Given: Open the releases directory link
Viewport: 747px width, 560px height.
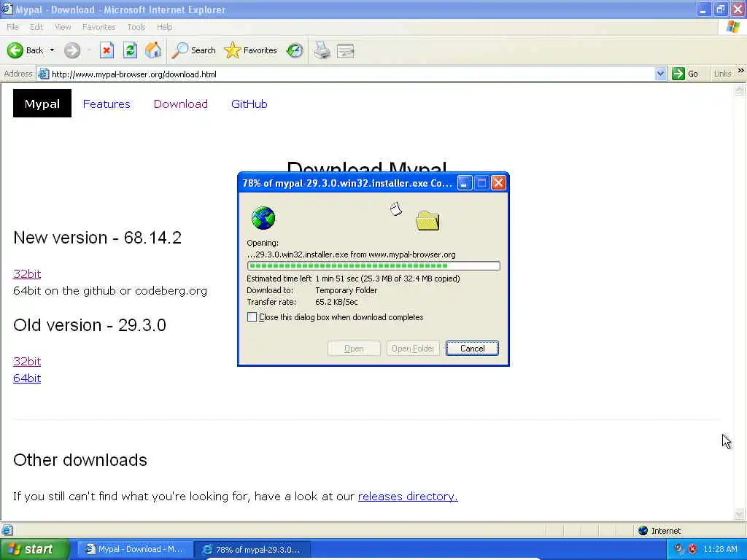Looking at the screenshot, I should click(408, 496).
